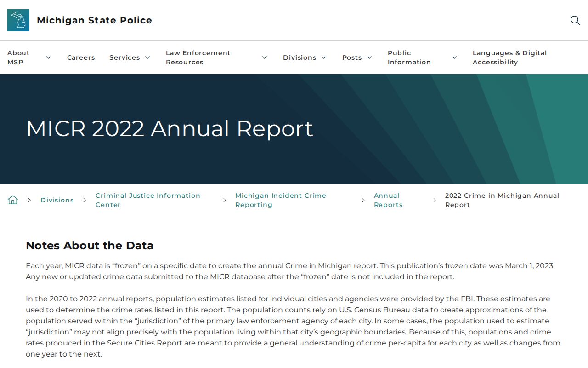Image resolution: width=588 pixels, height=368 pixels.
Task: Open the Careers menu item
Action: (x=81, y=57)
